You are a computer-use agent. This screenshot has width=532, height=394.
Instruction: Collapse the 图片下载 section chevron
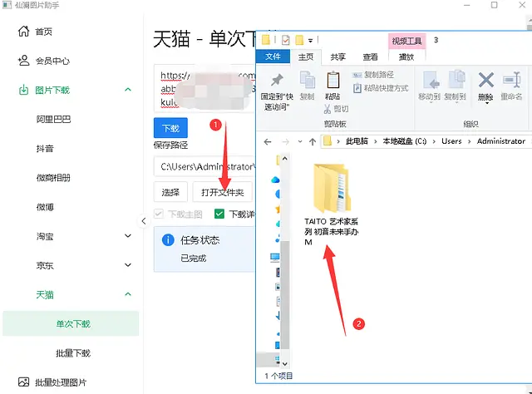coord(128,90)
